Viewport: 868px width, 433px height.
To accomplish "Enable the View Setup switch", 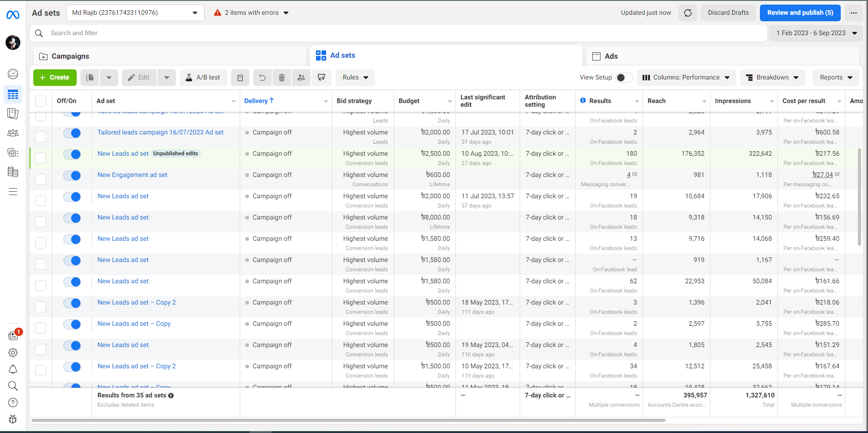I will tap(624, 78).
